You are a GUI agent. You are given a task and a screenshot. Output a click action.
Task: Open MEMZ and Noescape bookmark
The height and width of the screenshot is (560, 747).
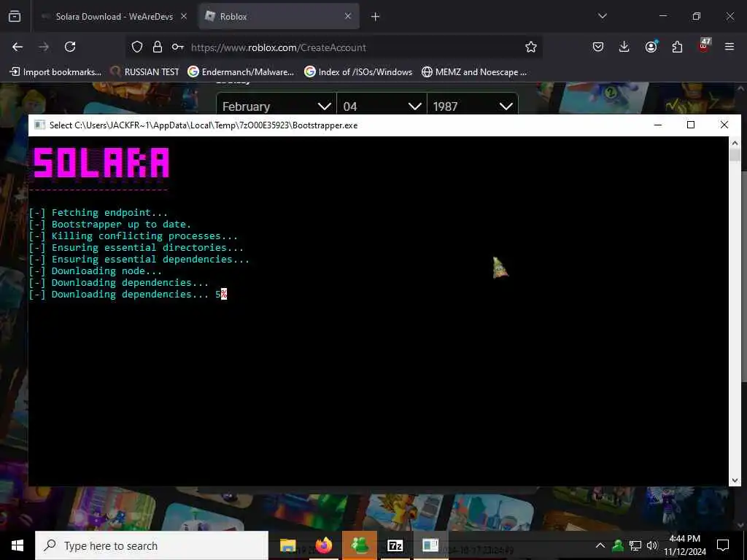click(474, 72)
